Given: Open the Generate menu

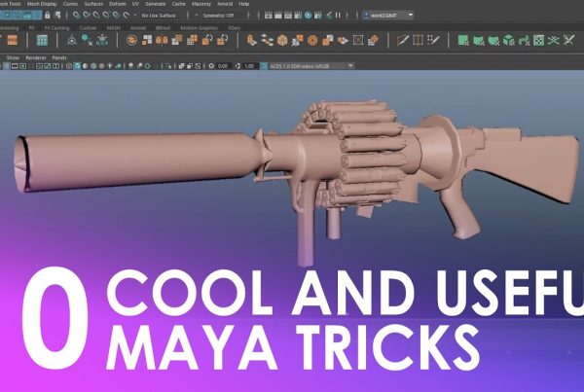Looking at the screenshot, I should [x=156, y=4].
